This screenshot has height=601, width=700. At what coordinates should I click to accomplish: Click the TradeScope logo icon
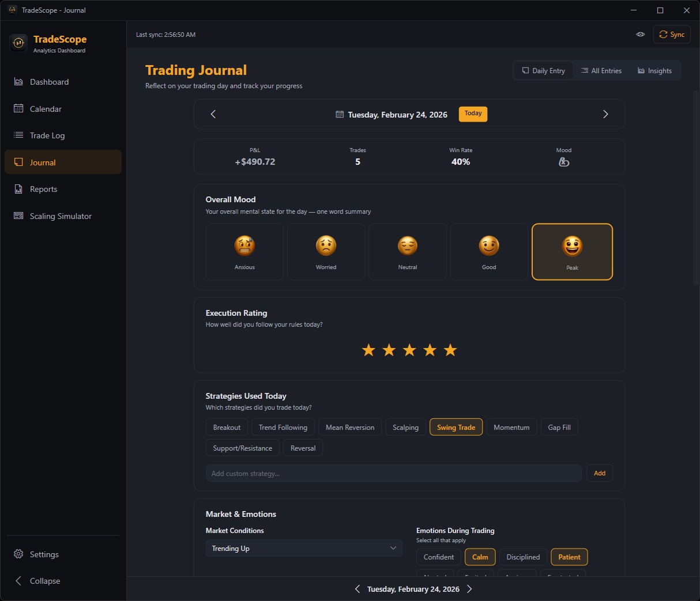(x=18, y=43)
